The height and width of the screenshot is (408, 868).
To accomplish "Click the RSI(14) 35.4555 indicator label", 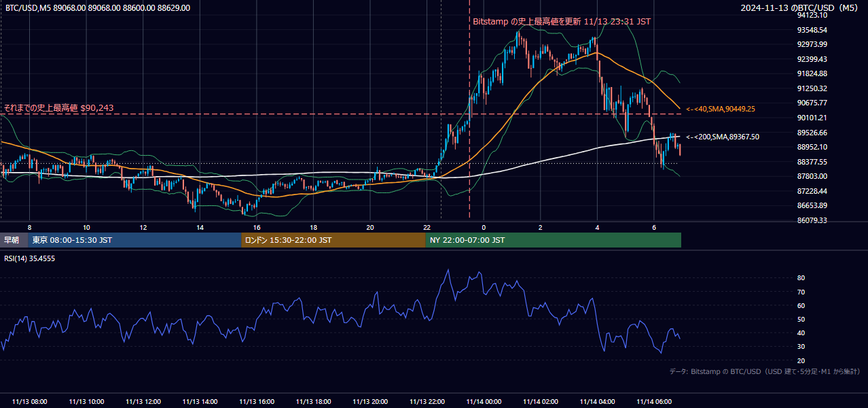I will click(30, 258).
